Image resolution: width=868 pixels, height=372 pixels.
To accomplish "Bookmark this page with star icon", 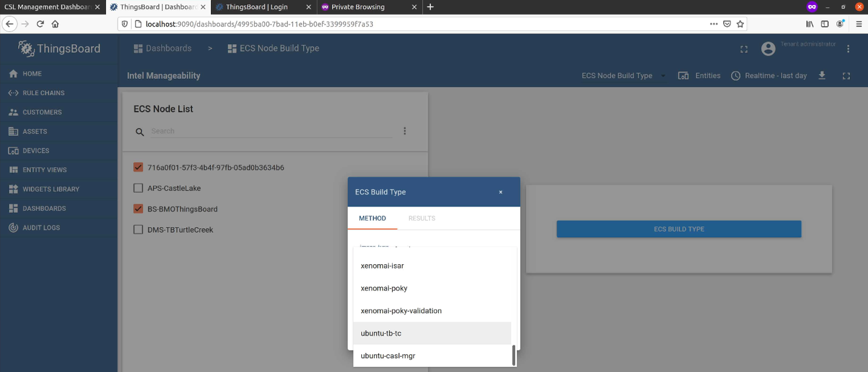I will click(x=740, y=24).
